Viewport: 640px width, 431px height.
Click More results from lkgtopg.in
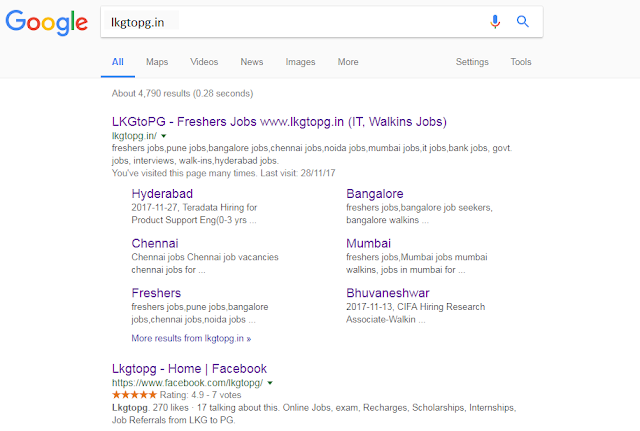191,338
